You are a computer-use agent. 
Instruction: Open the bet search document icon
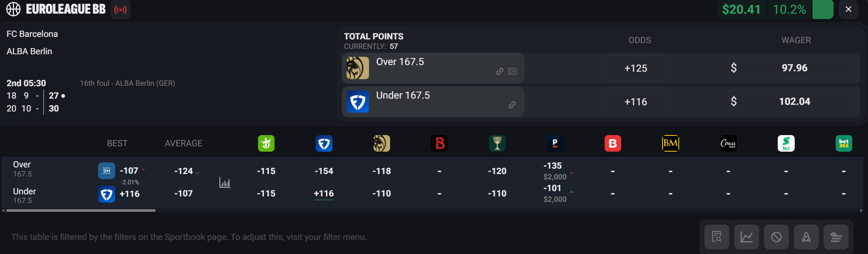tap(716, 237)
